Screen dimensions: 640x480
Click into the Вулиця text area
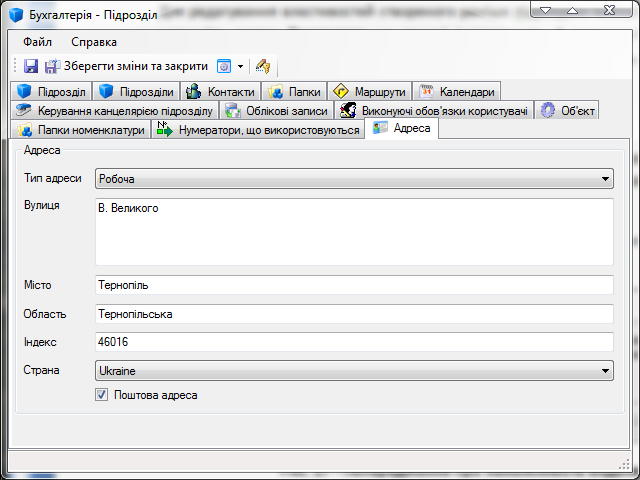354,232
